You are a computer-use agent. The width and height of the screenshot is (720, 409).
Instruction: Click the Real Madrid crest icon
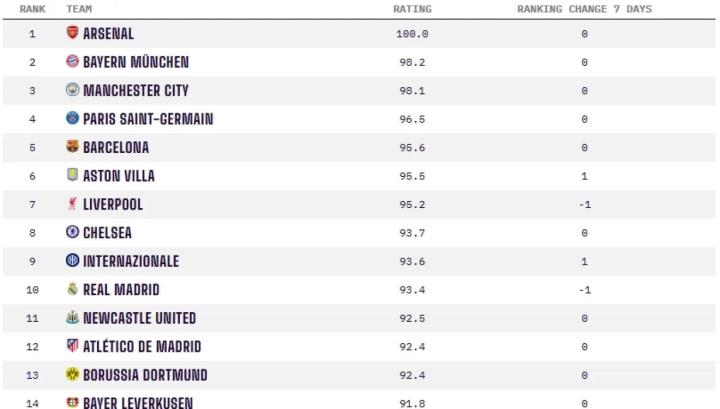pos(72,290)
